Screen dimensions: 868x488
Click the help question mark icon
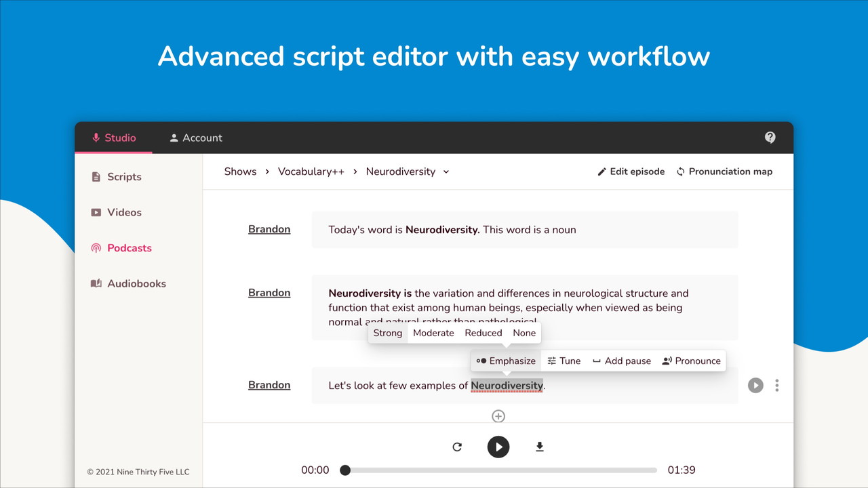click(x=770, y=138)
